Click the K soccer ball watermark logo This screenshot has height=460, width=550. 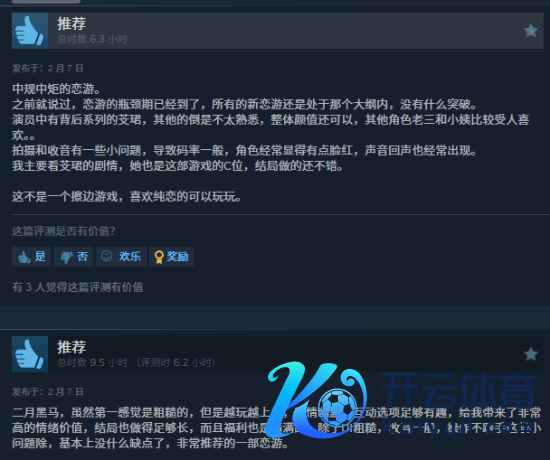tap(317, 400)
